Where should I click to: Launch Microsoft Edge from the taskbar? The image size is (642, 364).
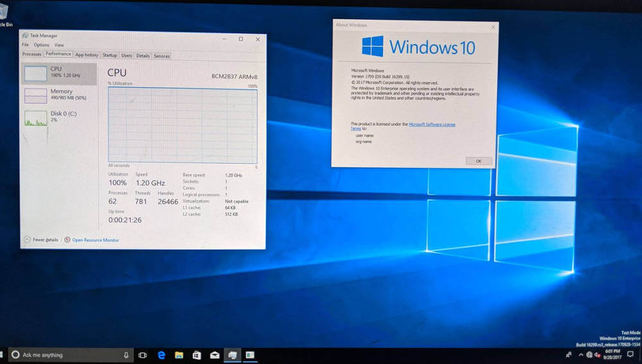(162, 354)
